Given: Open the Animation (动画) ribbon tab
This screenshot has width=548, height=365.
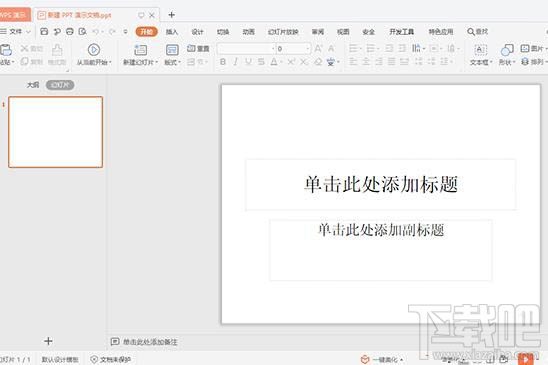Looking at the screenshot, I should (248, 32).
